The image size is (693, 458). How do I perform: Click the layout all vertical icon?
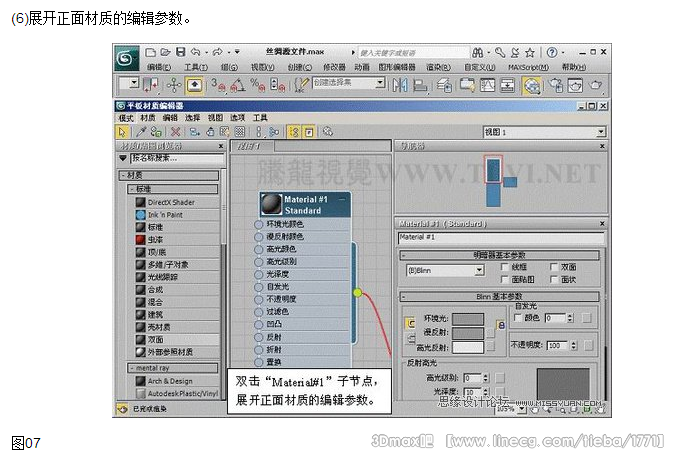coord(259,132)
